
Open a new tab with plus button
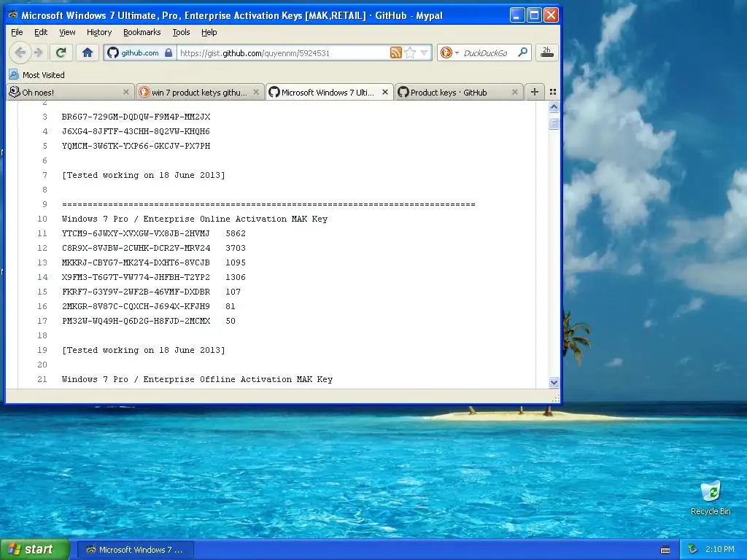point(535,92)
